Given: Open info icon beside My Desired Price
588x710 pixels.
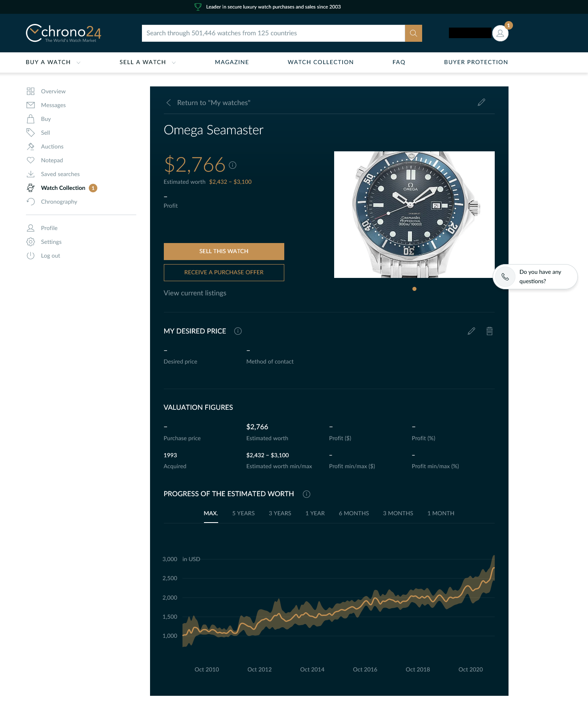Looking at the screenshot, I should [238, 331].
